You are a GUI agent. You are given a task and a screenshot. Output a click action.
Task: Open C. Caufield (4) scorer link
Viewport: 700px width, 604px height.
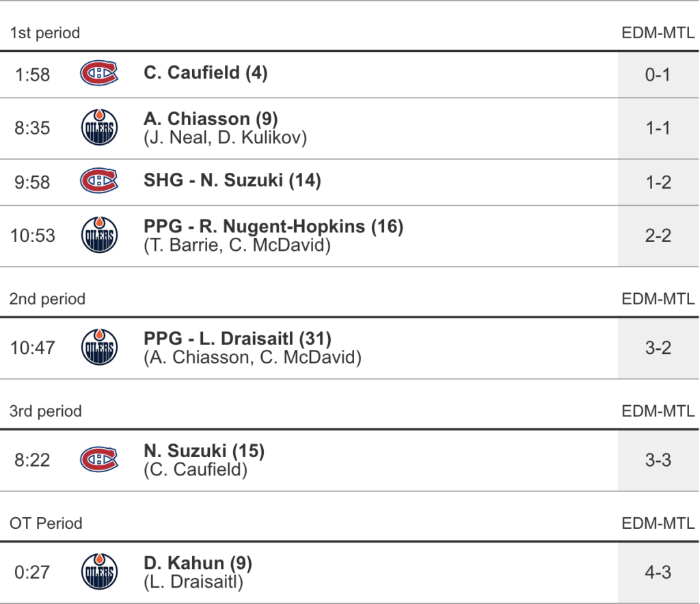pyautogui.click(x=205, y=72)
